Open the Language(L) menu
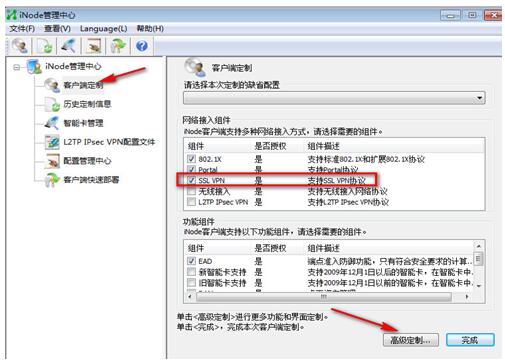This screenshot has height=363, width=505. [104, 29]
